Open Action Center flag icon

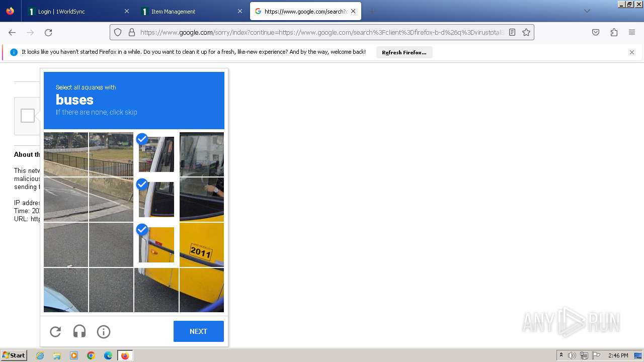click(x=596, y=355)
